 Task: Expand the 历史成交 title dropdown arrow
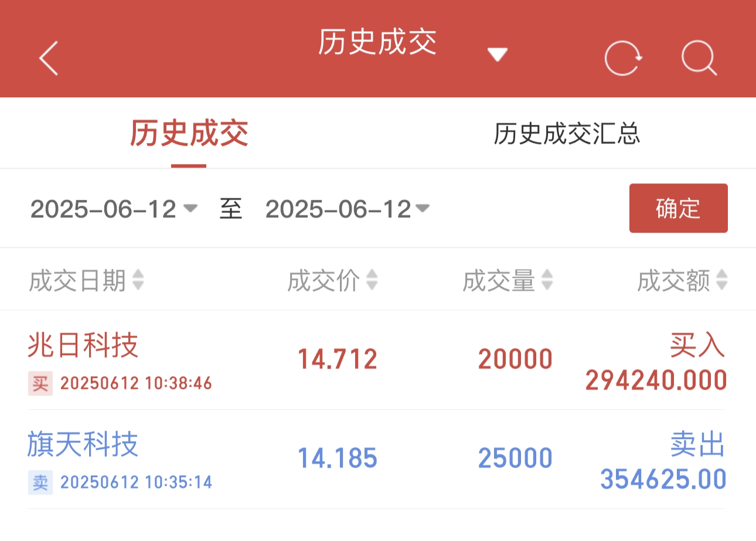(498, 55)
